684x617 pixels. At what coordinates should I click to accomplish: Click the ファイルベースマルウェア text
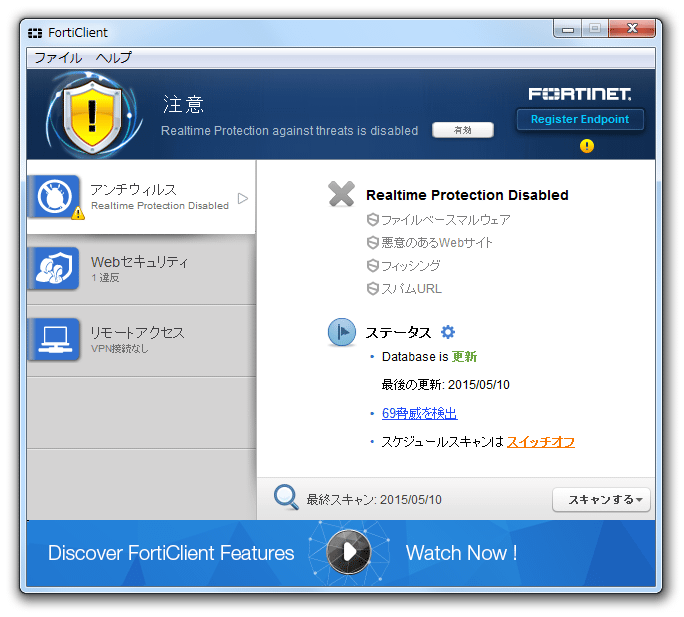click(x=446, y=219)
